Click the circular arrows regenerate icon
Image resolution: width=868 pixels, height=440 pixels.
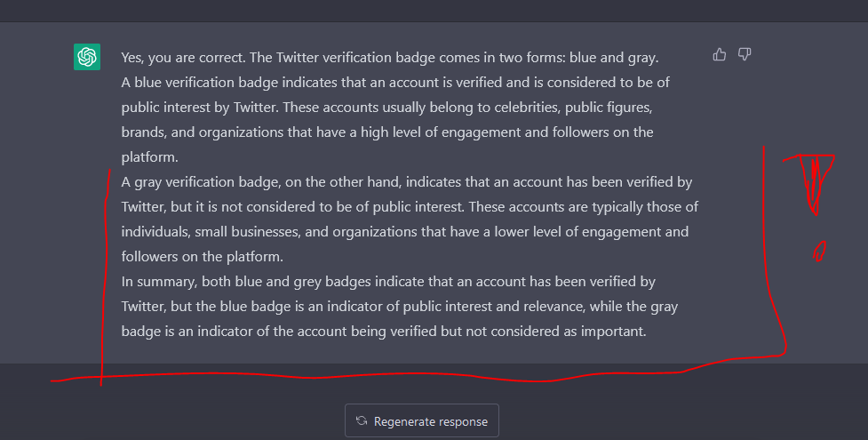click(x=362, y=421)
